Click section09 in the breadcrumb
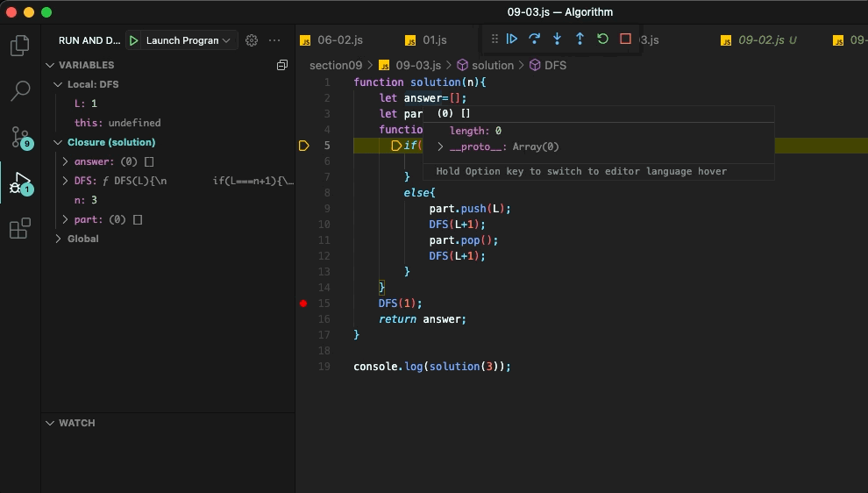 click(336, 66)
